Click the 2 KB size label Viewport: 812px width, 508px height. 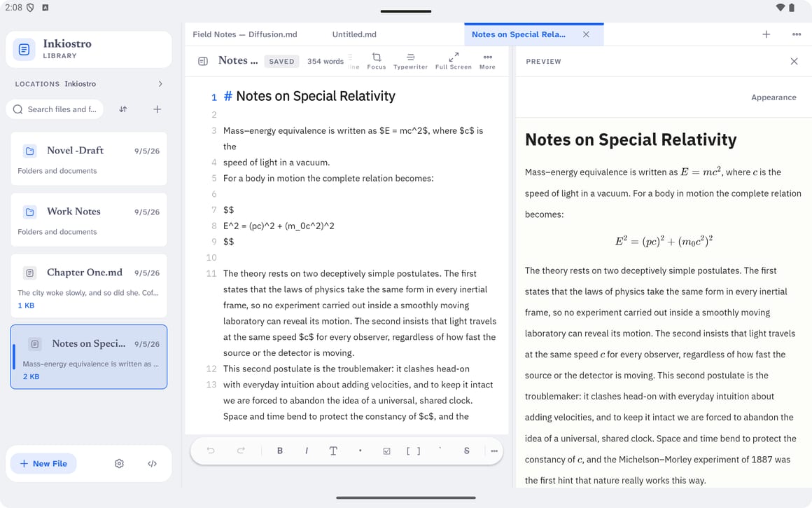(31, 376)
